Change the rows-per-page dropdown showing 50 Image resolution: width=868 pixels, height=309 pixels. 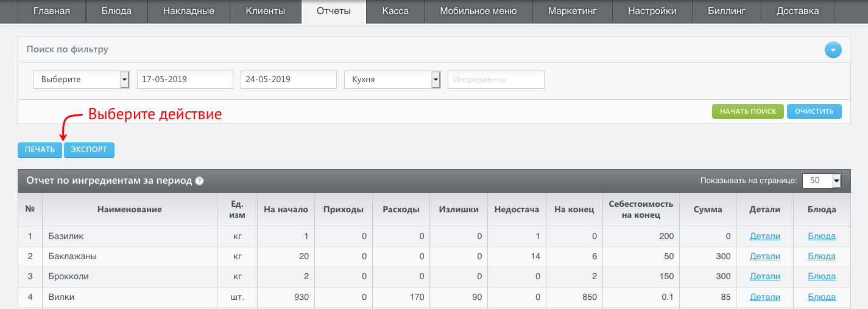pyautogui.click(x=822, y=181)
